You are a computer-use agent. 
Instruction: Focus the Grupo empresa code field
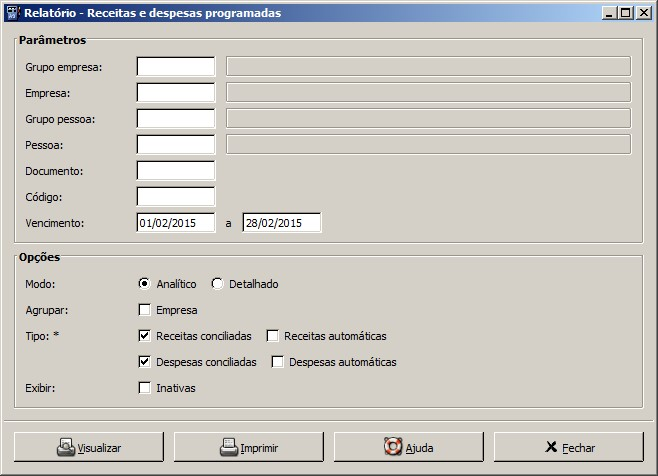(x=176, y=67)
